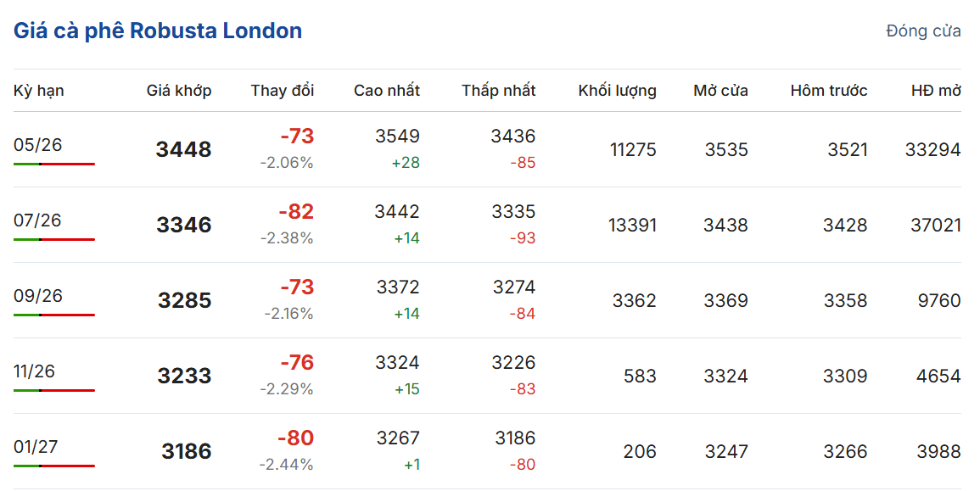
Task: Open the Giá cà phê Robusta London heading
Action: pyautogui.click(x=158, y=31)
